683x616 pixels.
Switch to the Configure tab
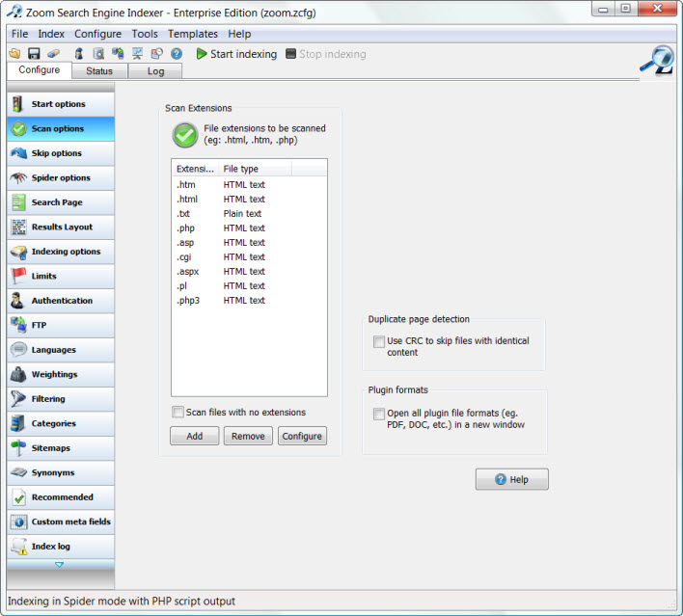(x=40, y=70)
